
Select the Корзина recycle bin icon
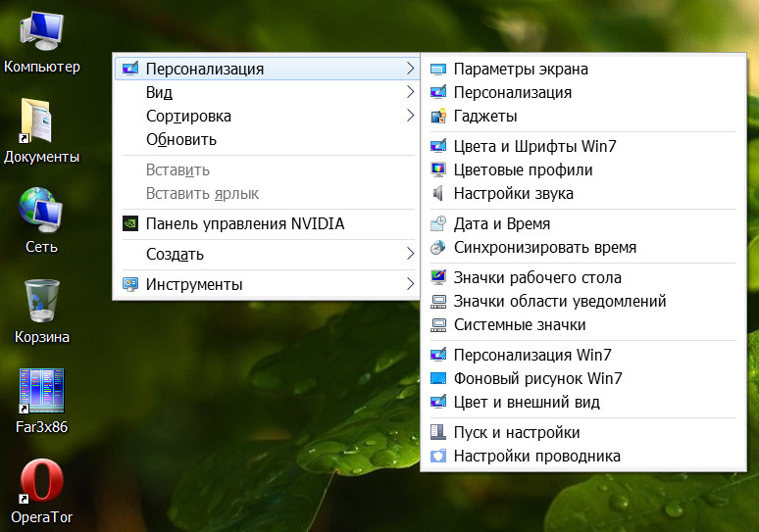tap(42, 301)
